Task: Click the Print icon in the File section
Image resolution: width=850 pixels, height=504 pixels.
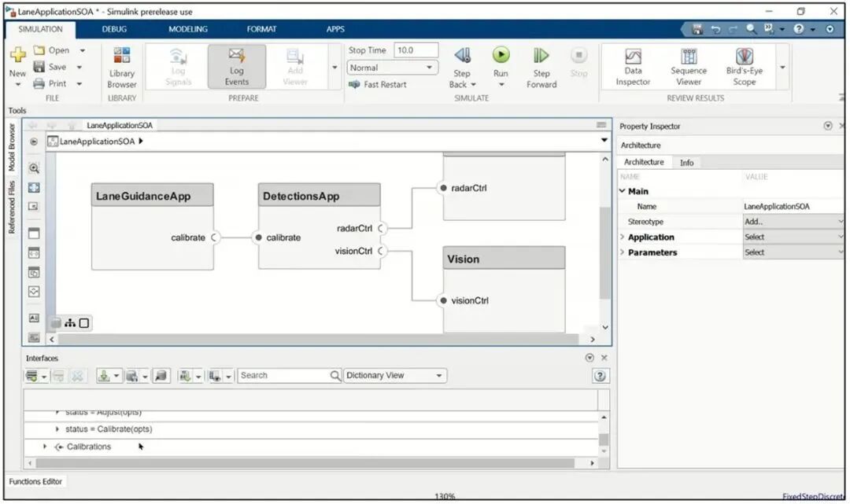Action: (x=39, y=83)
